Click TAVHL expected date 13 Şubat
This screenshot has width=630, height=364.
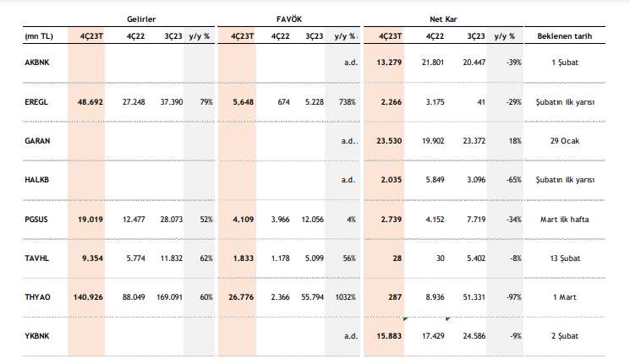coord(565,258)
